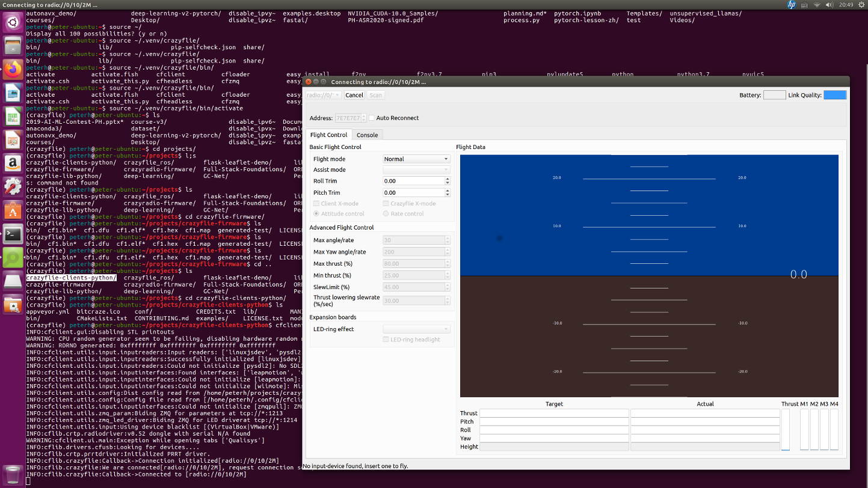Image resolution: width=868 pixels, height=488 pixels.
Task: Open the Terminal from the launcher
Action: click(13, 233)
